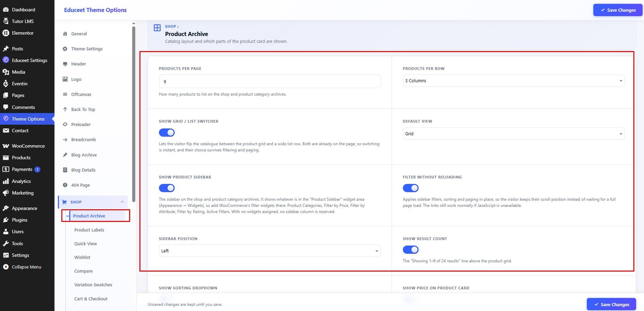This screenshot has width=644, height=311.
Task: Click the Dashboard gauge icon
Action: 6,10
